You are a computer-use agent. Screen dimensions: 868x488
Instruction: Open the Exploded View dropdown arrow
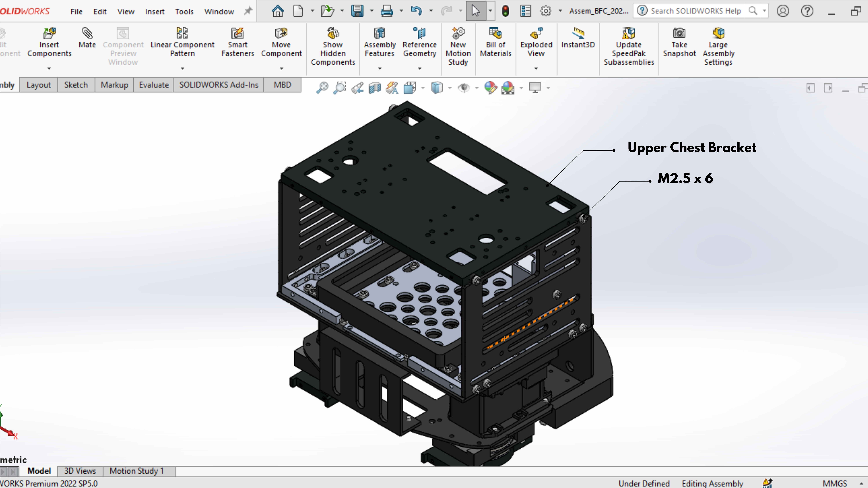pyautogui.click(x=536, y=68)
